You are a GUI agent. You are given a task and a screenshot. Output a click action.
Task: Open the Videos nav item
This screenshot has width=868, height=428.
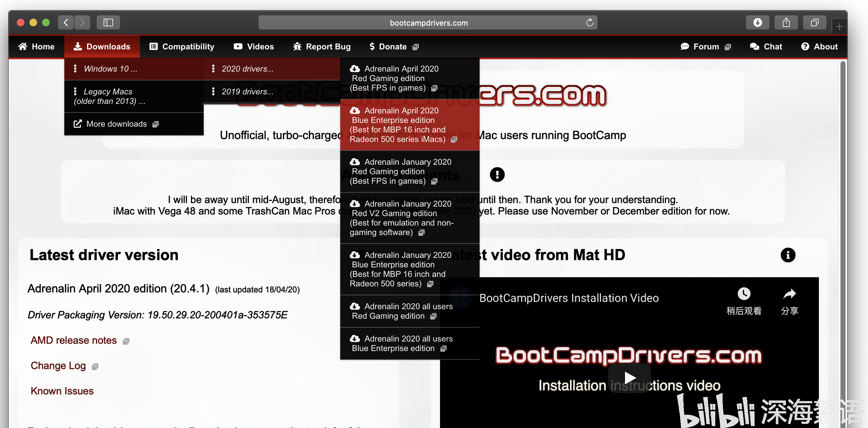tap(254, 47)
